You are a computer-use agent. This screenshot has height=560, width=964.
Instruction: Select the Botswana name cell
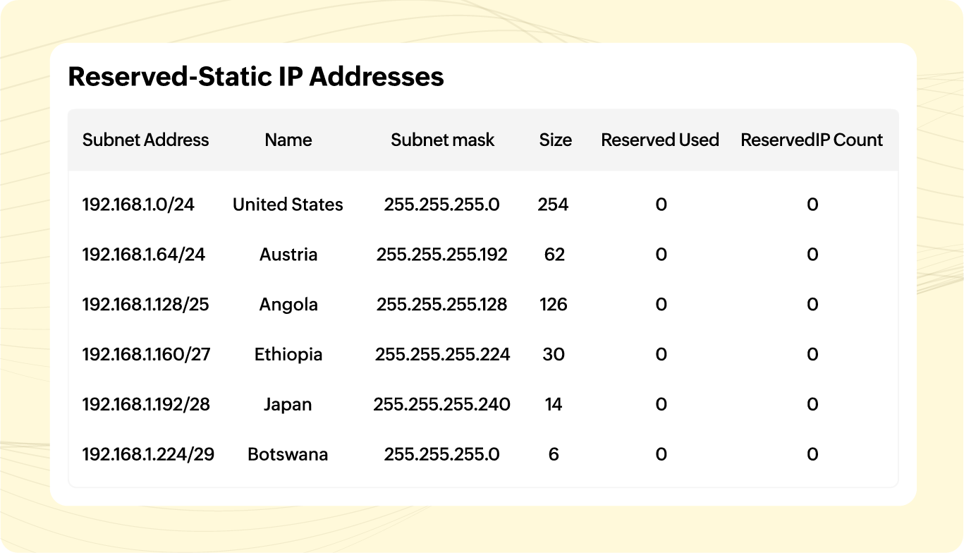(288, 454)
